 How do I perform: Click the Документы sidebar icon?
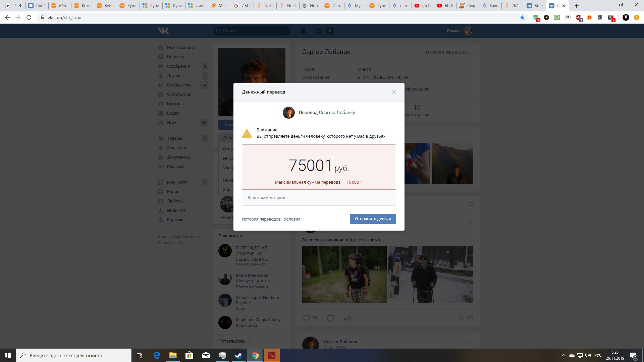(x=161, y=157)
